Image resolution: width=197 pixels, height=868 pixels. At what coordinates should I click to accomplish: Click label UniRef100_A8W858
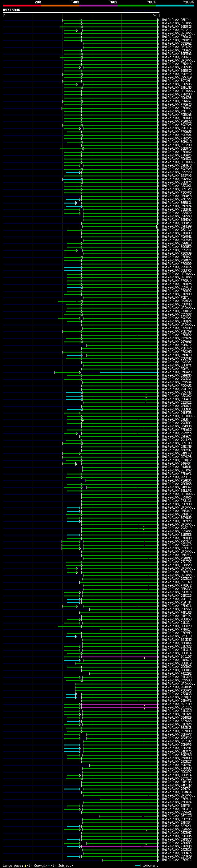(177, 619)
